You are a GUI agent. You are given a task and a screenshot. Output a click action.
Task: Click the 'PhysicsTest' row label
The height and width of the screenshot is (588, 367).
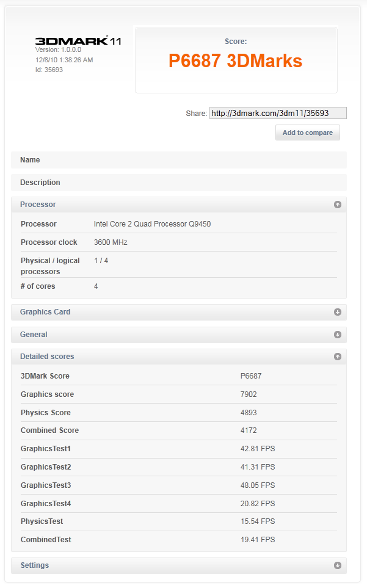[42, 521]
